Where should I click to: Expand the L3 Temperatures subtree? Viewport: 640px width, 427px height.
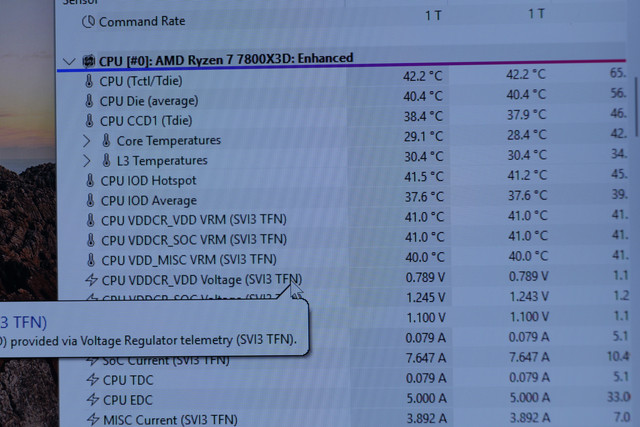tap(87, 161)
